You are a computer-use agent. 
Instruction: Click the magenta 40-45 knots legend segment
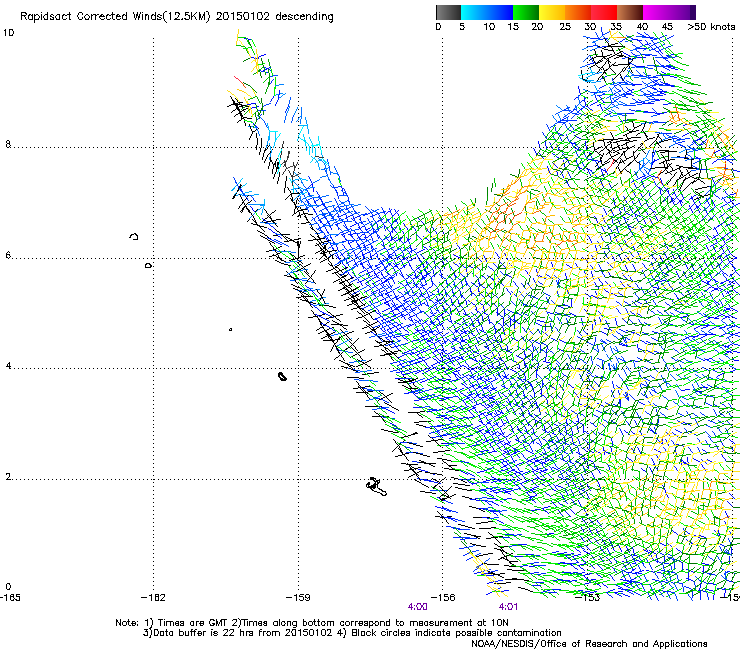[656, 12]
